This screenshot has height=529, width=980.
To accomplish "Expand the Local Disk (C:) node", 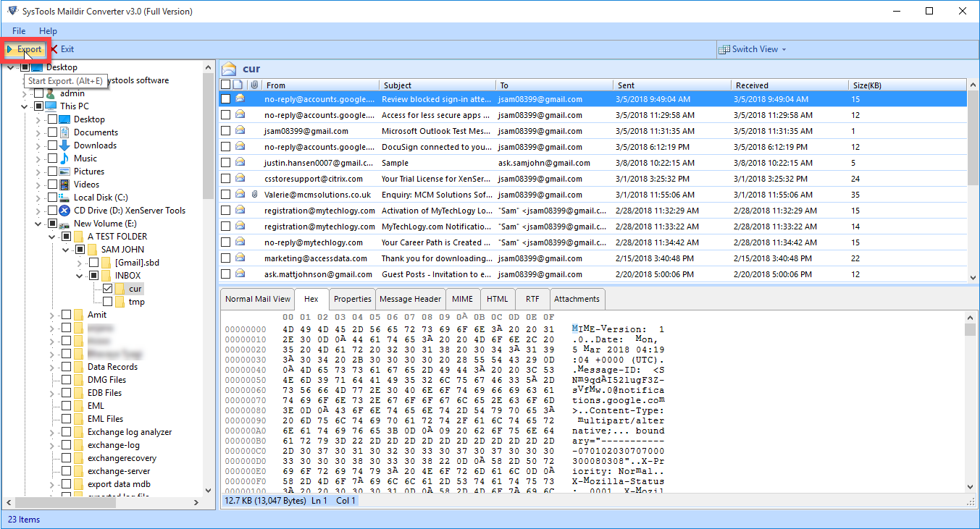I will pos(38,197).
